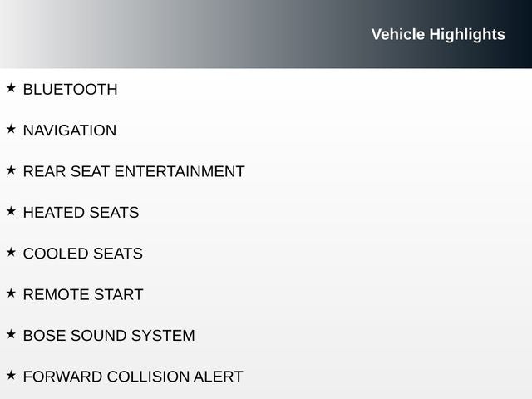Select the star bullet for BOSE SOUND SYSTEM
532x399 pixels.
pyautogui.click(x=11, y=334)
